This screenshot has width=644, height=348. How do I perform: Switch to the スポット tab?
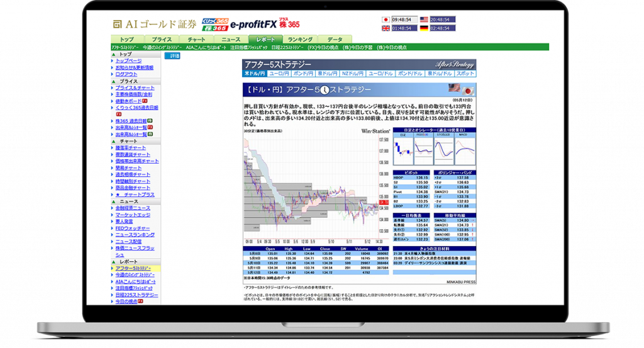[x=465, y=74]
